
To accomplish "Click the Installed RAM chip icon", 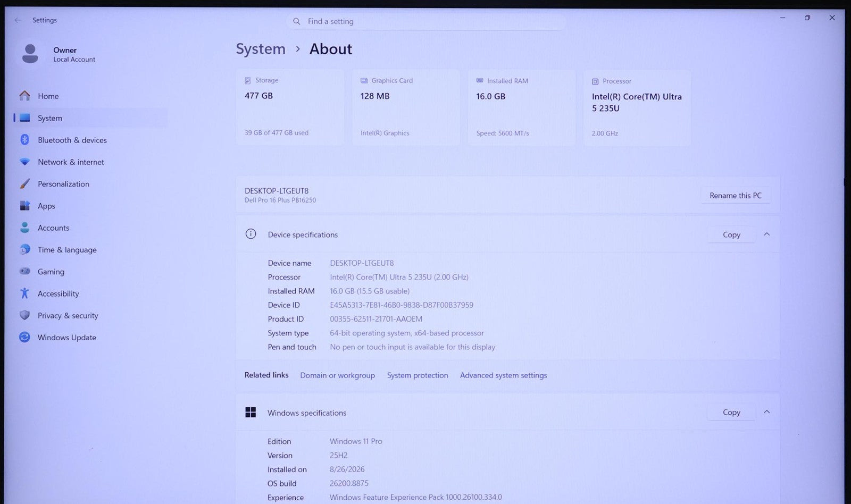I will (480, 81).
